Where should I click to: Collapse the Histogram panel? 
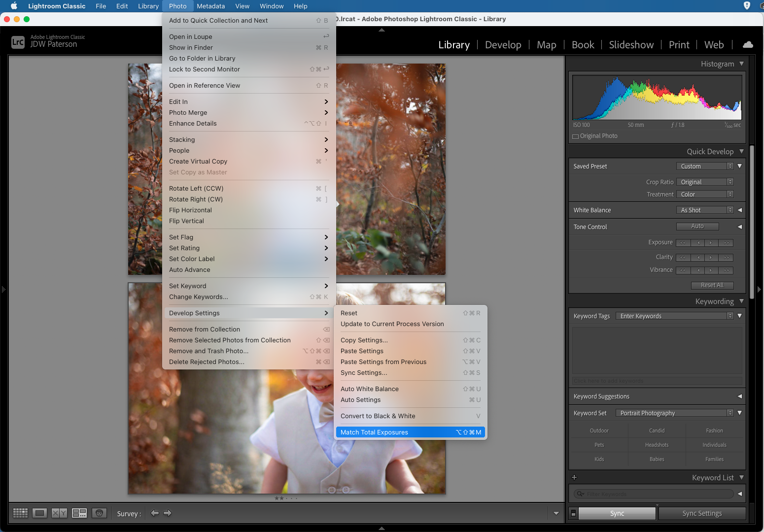pyautogui.click(x=741, y=64)
